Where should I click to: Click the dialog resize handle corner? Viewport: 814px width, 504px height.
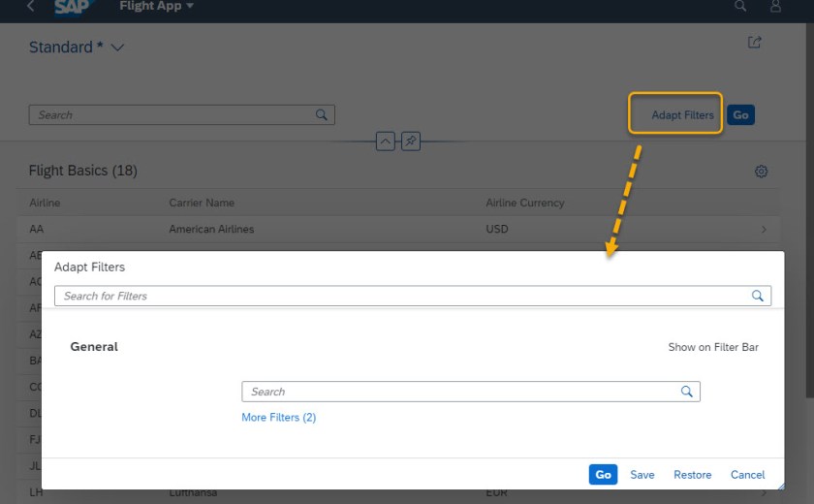point(781,487)
